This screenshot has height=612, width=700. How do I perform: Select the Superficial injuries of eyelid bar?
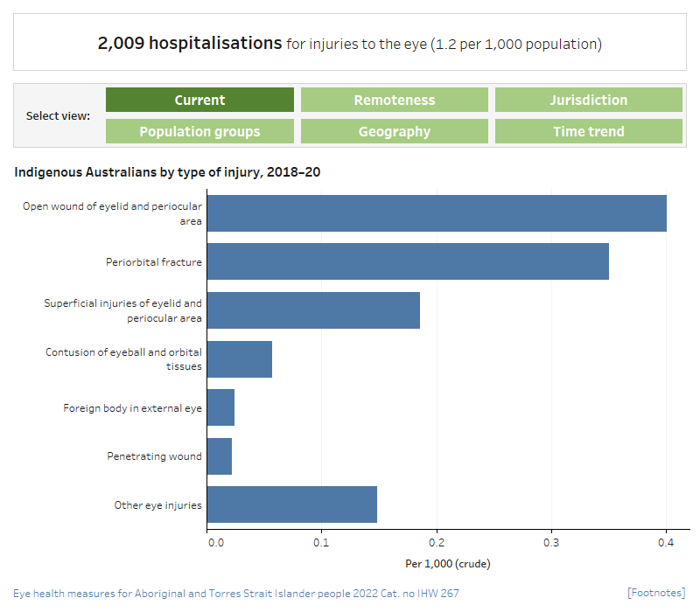tap(313, 310)
